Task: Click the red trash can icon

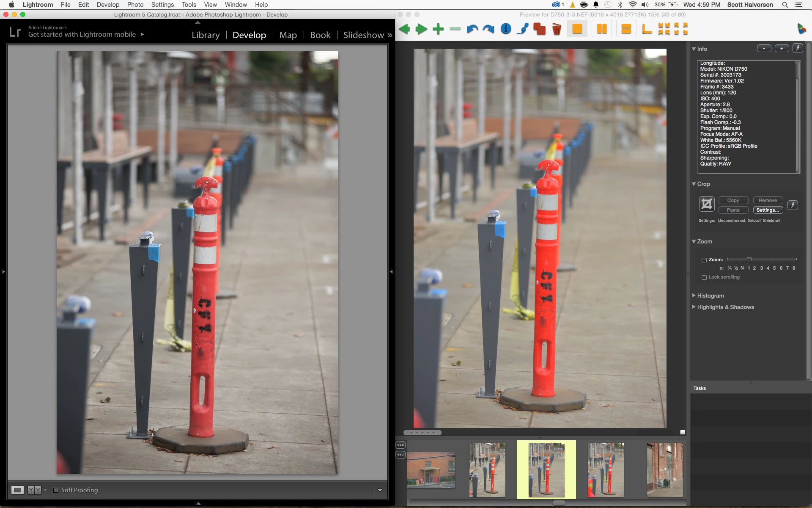Action: click(x=557, y=29)
